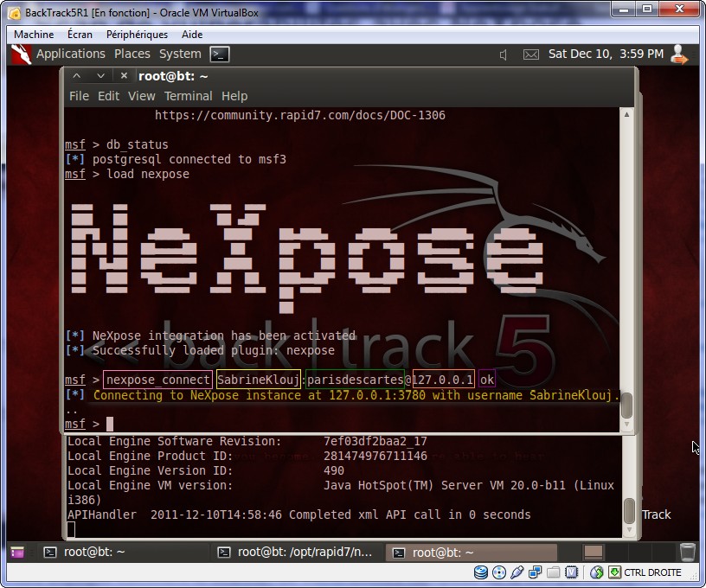The height and width of the screenshot is (588, 706).
Task: Click revision value '7ef03df2baa2_17'
Action: (375, 441)
